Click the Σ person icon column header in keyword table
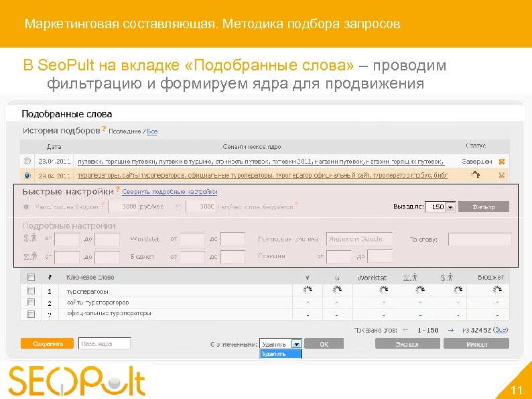 tap(411, 278)
